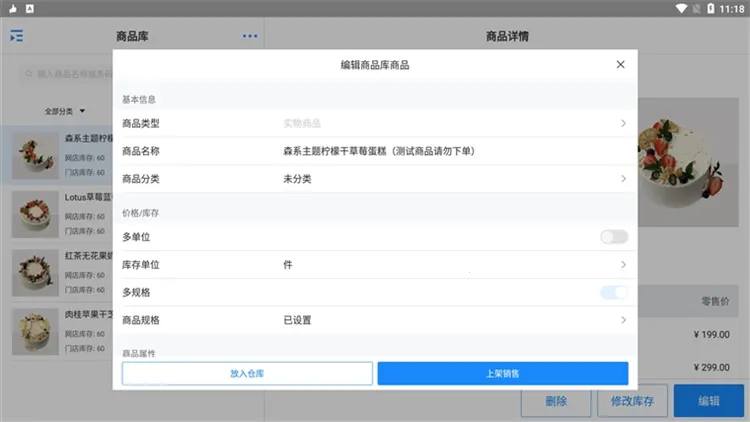
Task: Open the 商品规格 settings chevron
Action: pos(623,320)
